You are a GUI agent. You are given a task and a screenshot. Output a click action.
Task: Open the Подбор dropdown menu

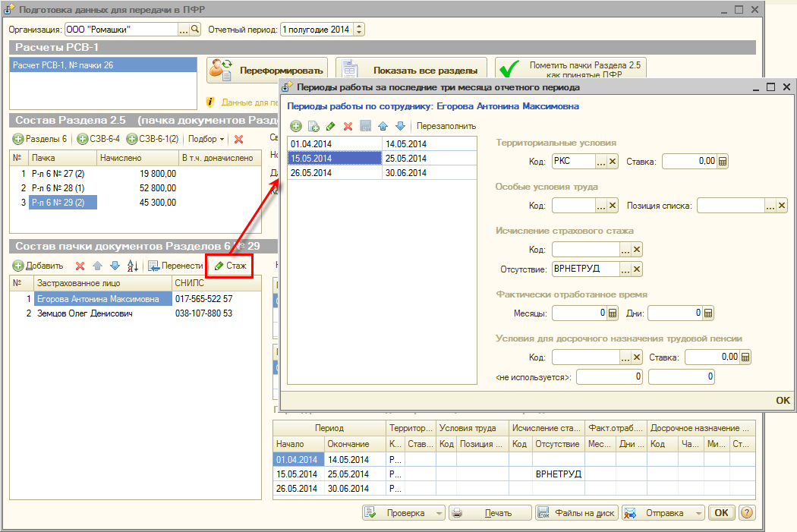tap(206, 139)
